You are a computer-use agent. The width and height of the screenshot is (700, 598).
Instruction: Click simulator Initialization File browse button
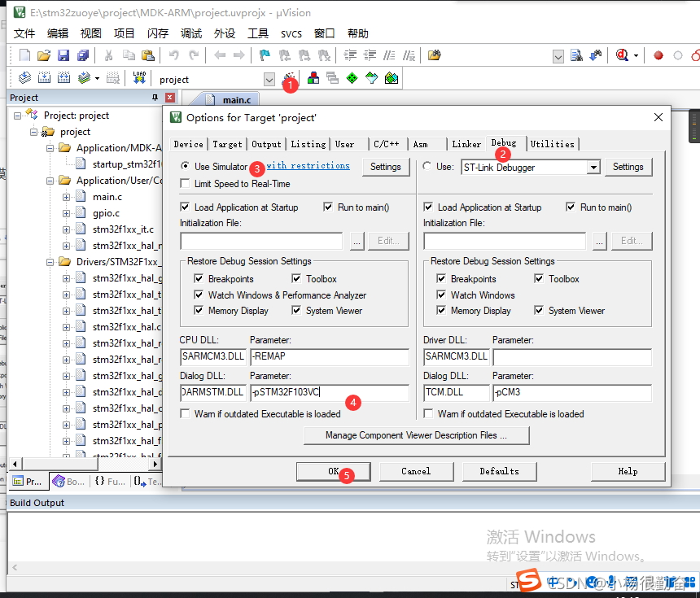coord(357,242)
